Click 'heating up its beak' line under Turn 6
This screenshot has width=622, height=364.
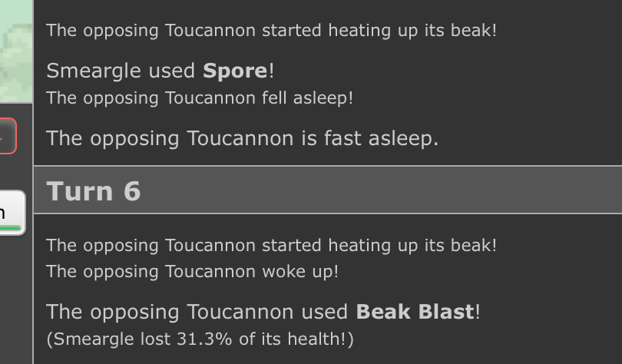pyautogui.click(x=271, y=246)
